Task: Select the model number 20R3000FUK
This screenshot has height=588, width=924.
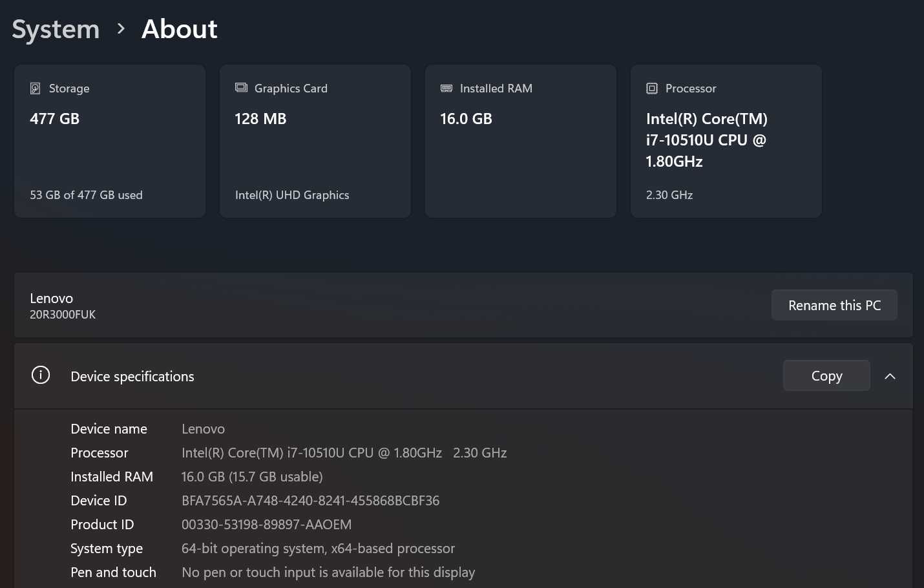Action: [63, 315]
